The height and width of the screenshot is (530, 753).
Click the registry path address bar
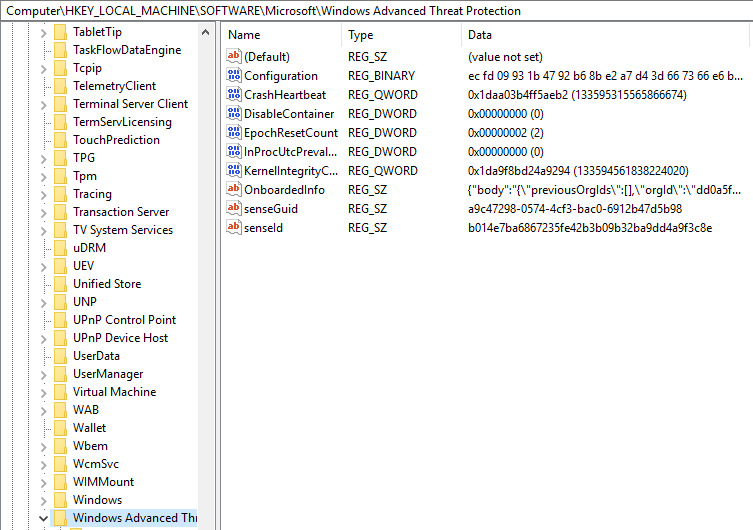point(376,11)
